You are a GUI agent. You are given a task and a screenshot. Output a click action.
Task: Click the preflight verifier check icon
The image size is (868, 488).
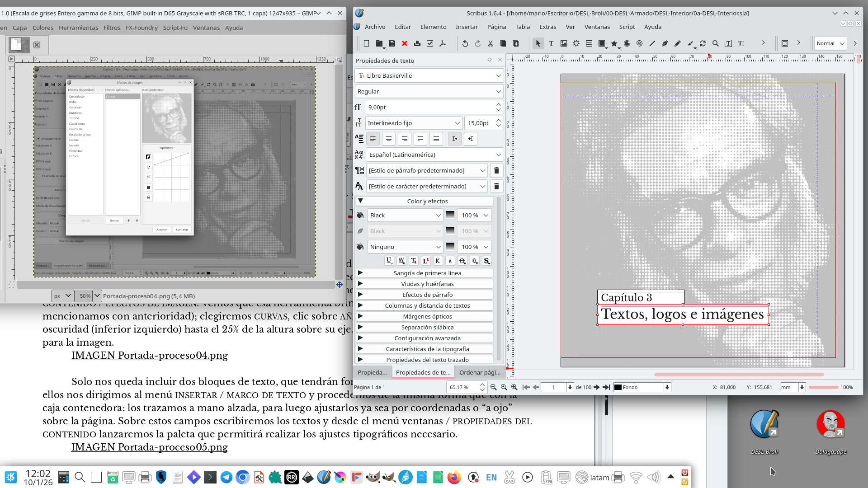(430, 43)
